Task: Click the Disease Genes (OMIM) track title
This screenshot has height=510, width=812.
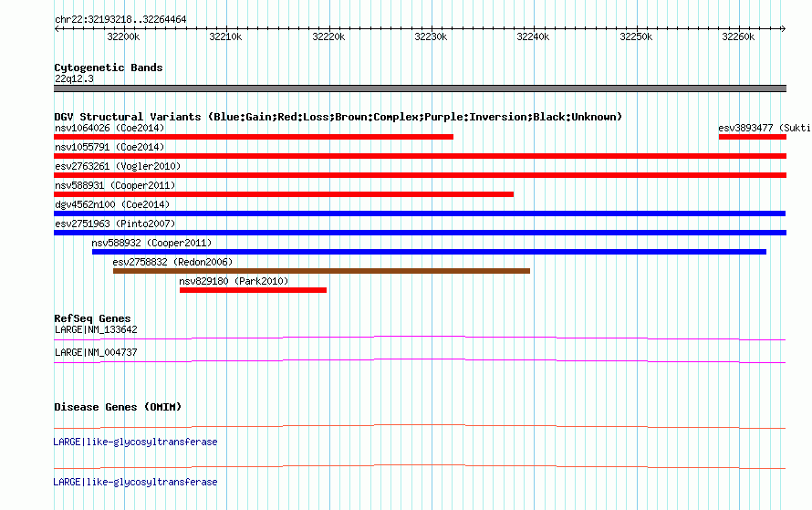Action: tap(118, 407)
